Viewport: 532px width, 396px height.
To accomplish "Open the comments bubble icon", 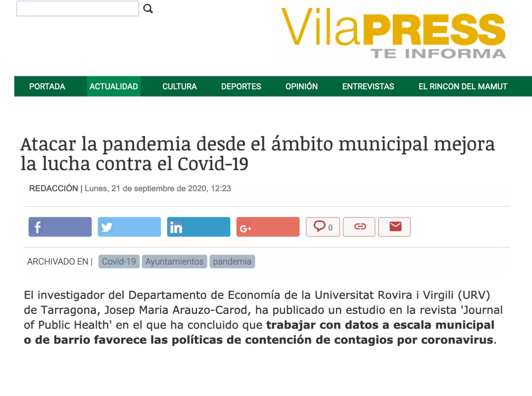I will (323, 227).
